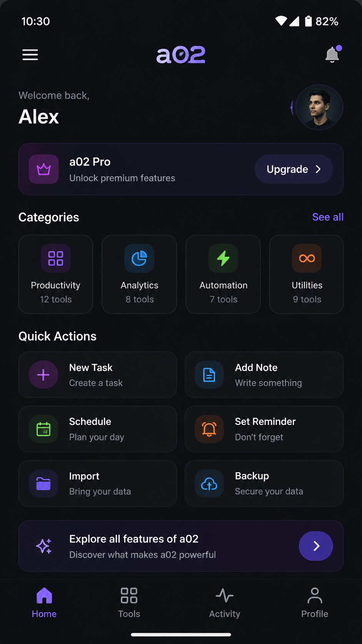Tap the sparkle Explore features icon
The width and height of the screenshot is (362, 644).
coord(44,546)
